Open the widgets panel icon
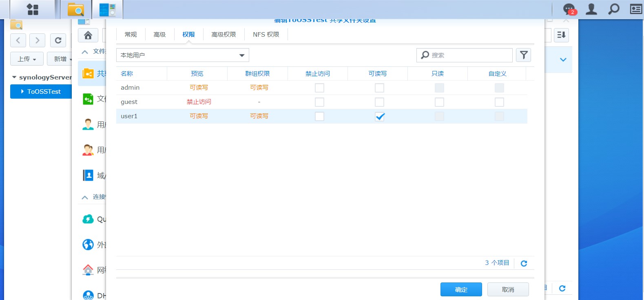The width and height of the screenshot is (644, 300). (636, 9)
